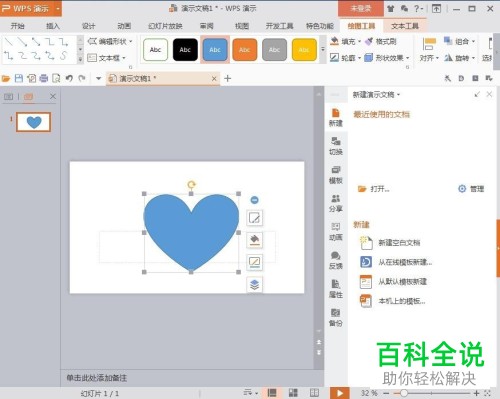The height and width of the screenshot is (399, 500).
Task: Open the 属性 properties sidebar panel
Action: pyautogui.click(x=336, y=289)
